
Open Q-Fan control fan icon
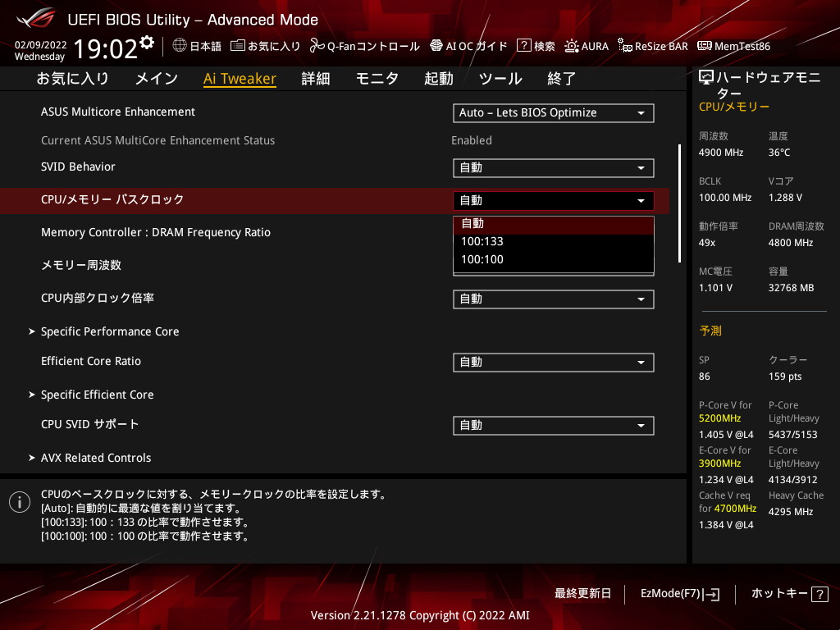(x=317, y=46)
